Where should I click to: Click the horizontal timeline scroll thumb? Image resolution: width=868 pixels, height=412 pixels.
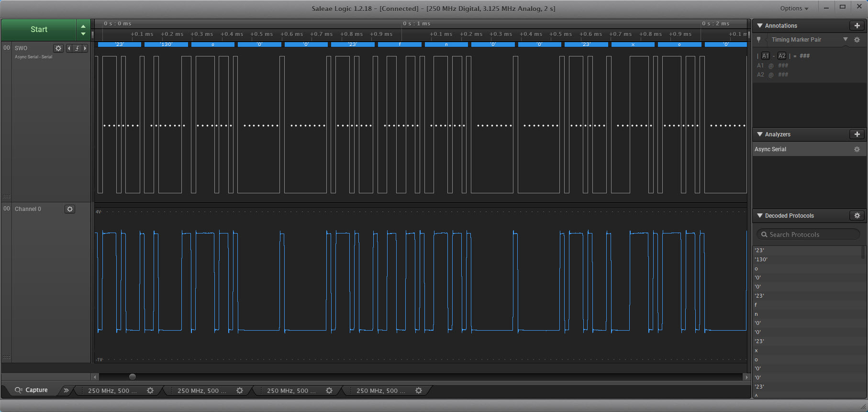[x=133, y=377]
